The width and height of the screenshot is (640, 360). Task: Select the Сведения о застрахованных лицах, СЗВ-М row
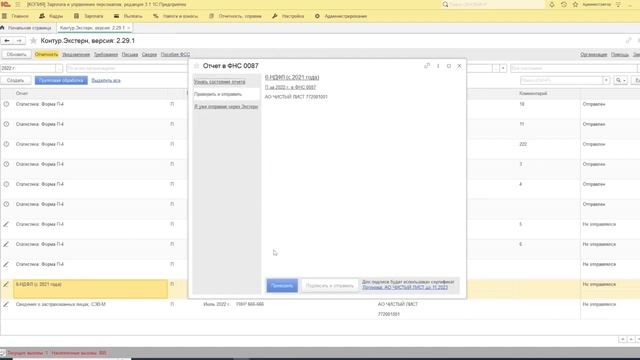pyautogui.click(x=90, y=309)
